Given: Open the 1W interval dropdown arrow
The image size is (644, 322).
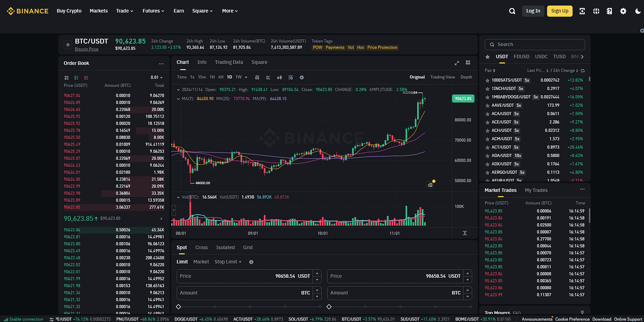Looking at the screenshot, I should click(x=246, y=77).
